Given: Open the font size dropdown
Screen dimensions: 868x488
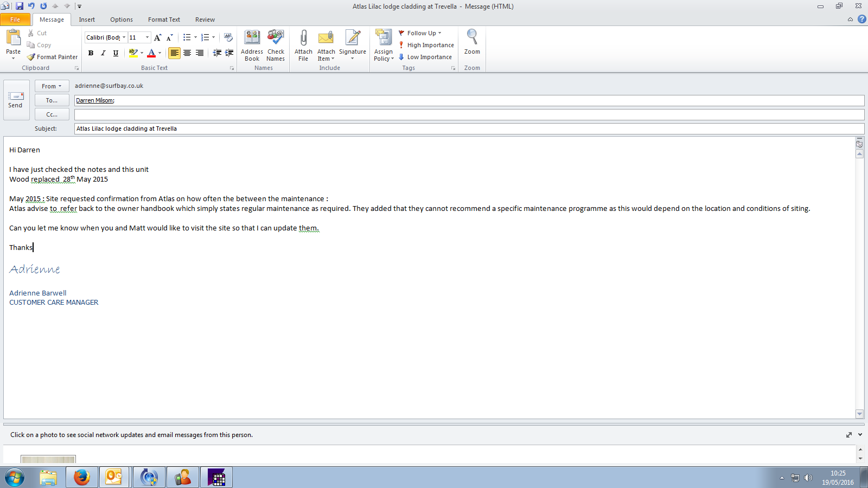Looking at the screenshot, I should click(x=147, y=37).
